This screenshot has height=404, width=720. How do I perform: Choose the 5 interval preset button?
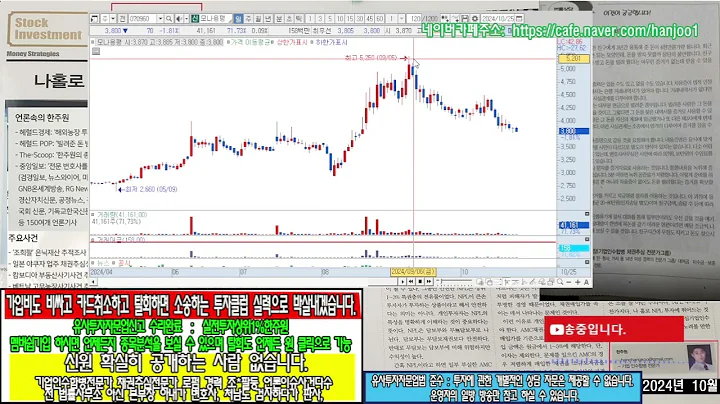click(330, 18)
